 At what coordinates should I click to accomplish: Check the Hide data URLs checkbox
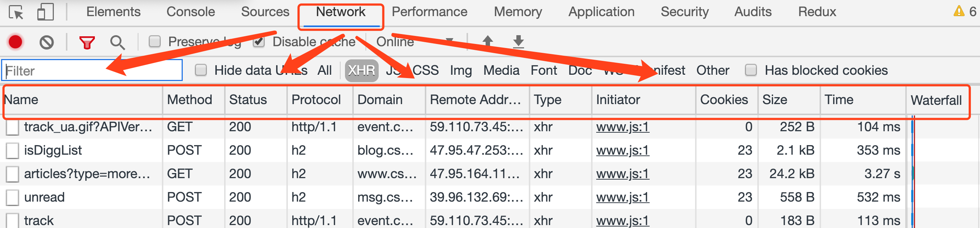tap(200, 70)
